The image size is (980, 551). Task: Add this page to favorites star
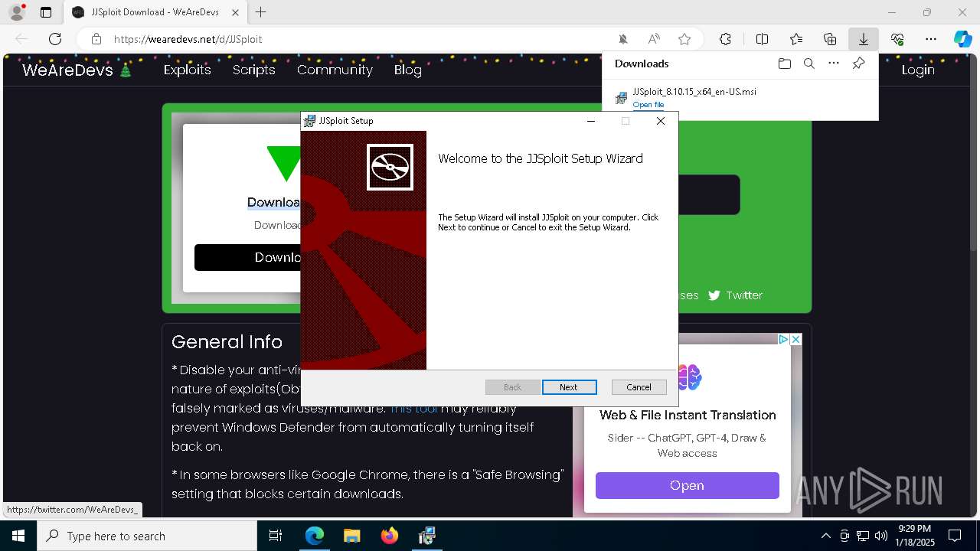(x=684, y=39)
